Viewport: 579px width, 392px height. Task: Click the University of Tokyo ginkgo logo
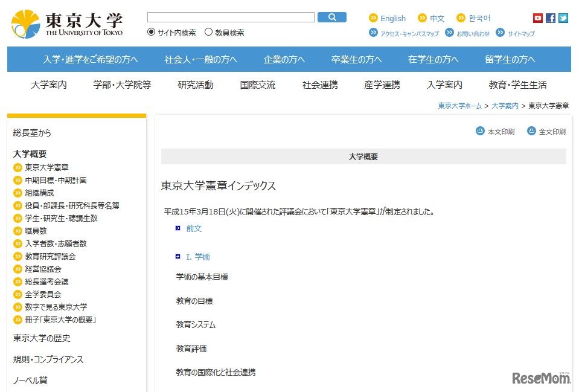click(25, 24)
